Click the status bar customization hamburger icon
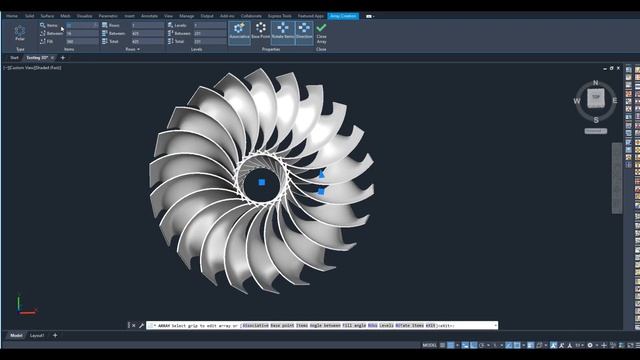 [x=638, y=345]
